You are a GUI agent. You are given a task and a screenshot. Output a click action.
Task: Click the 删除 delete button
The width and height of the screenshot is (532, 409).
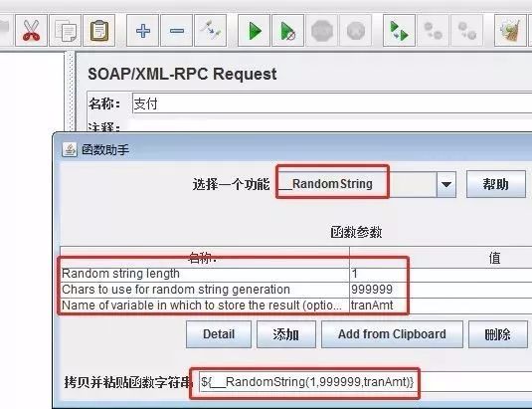click(x=498, y=334)
